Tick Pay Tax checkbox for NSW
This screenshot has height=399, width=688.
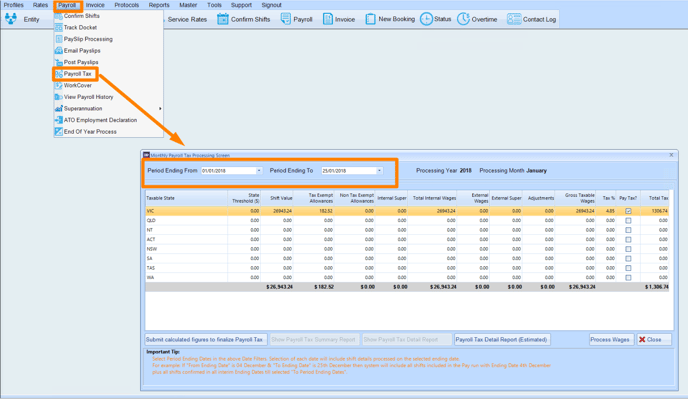click(x=628, y=249)
